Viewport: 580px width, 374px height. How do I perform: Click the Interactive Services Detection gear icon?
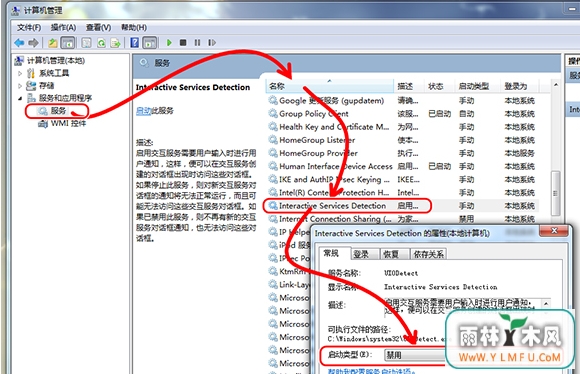[x=273, y=205]
